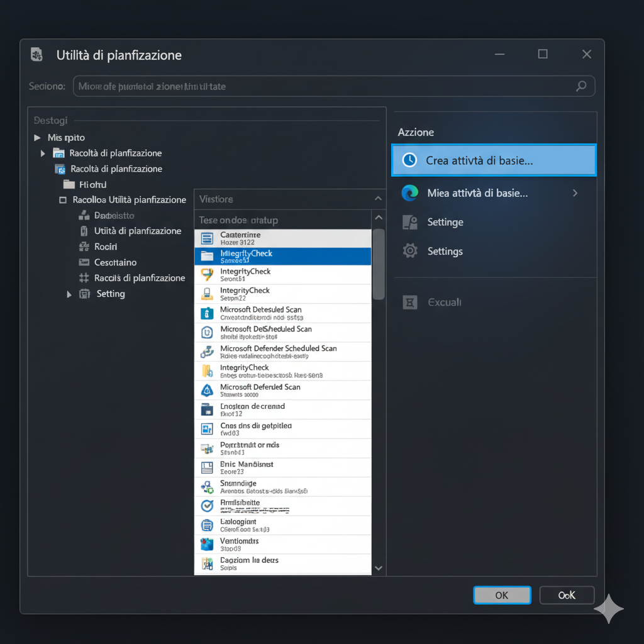The height and width of the screenshot is (644, 644).
Task: Click into the Sedono search input field
Action: tap(321, 86)
